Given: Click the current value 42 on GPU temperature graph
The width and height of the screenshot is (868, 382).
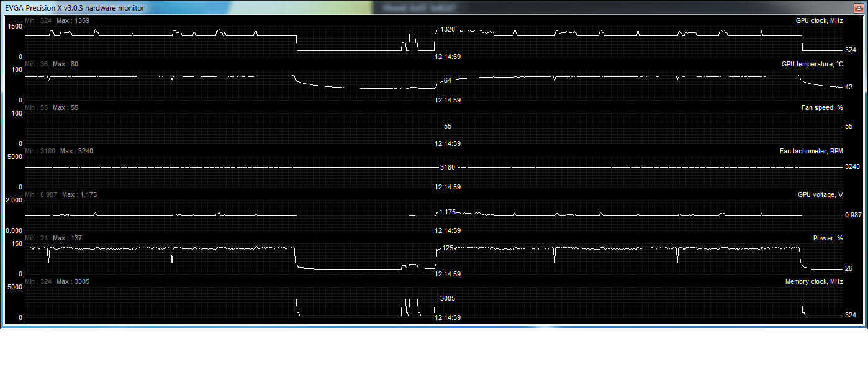Looking at the screenshot, I should click(848, 88).
